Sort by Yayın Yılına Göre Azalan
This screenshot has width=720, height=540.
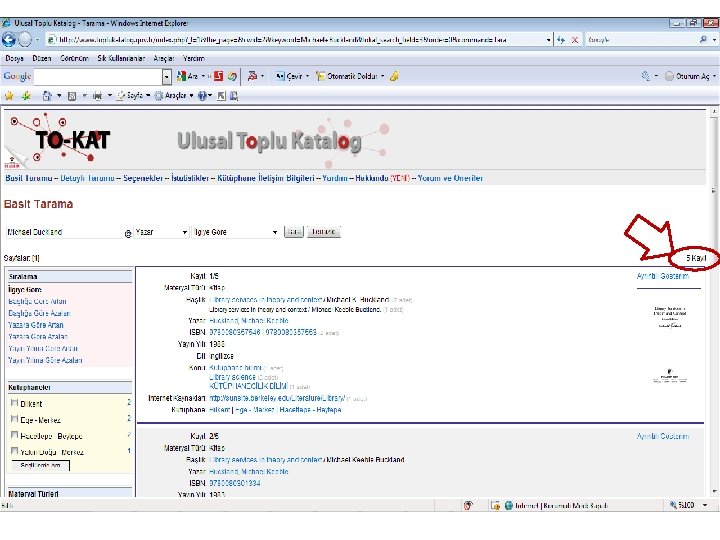click(x=45, y=360)
